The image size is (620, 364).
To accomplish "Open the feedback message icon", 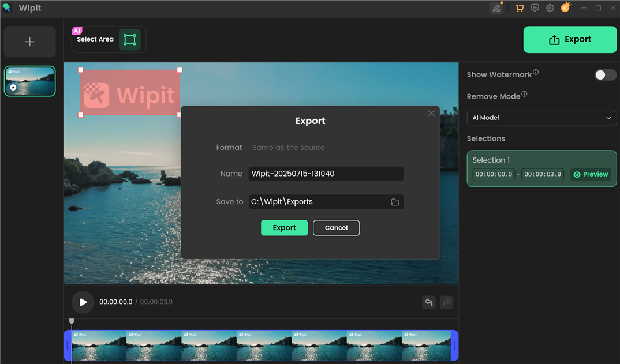I will click(535, 7).
